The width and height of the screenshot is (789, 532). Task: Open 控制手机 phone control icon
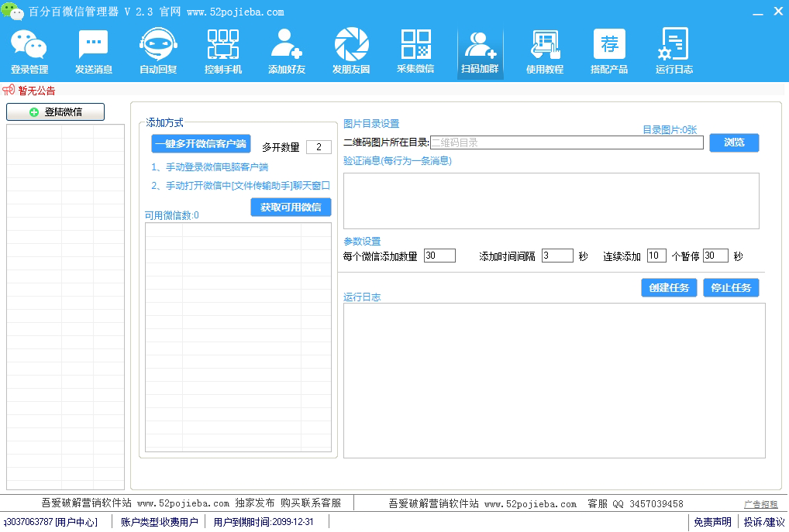coord(223,52)
